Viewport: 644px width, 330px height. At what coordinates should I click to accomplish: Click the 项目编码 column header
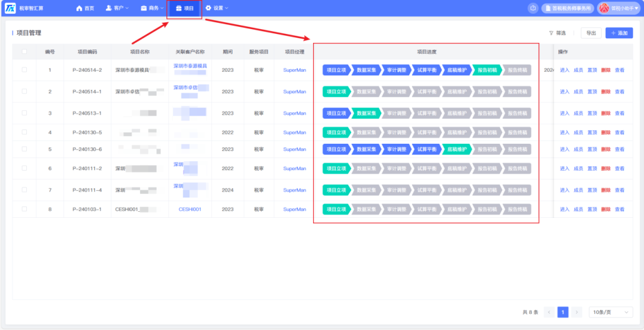87,52
